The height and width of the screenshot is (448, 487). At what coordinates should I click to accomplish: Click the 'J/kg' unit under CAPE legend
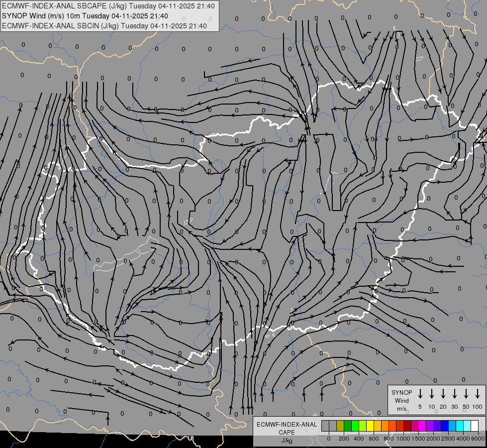tap(287, 441)
